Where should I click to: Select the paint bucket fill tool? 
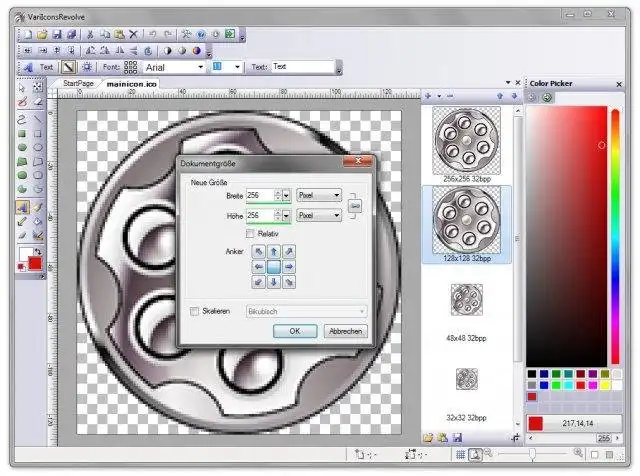click(x=37, y=221)
